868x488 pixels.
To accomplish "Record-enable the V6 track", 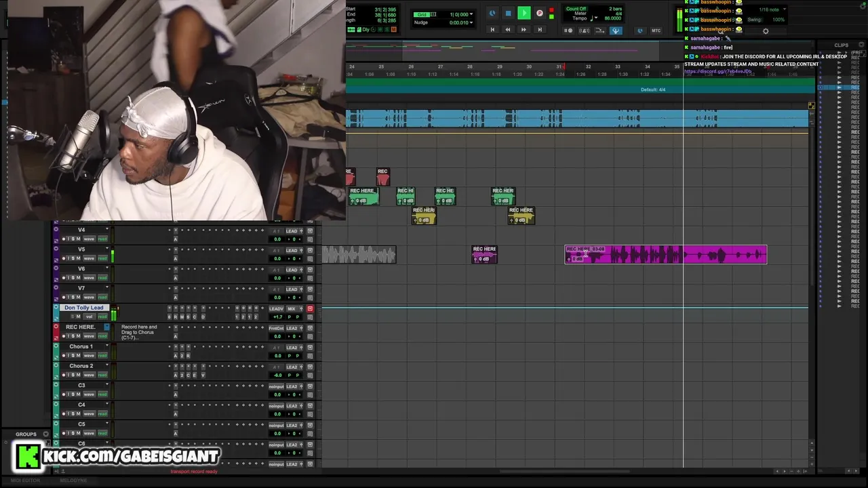I will click(x=64, y=278).
